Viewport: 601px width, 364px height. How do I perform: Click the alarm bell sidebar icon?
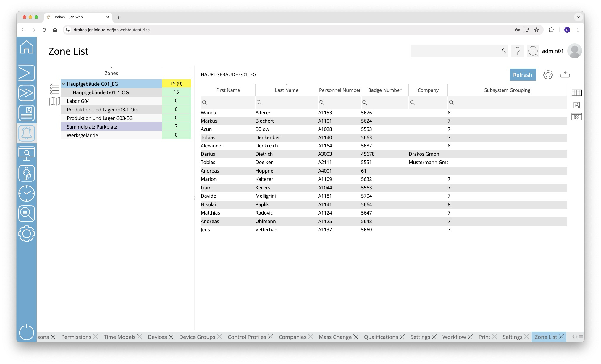coord(27,133)
